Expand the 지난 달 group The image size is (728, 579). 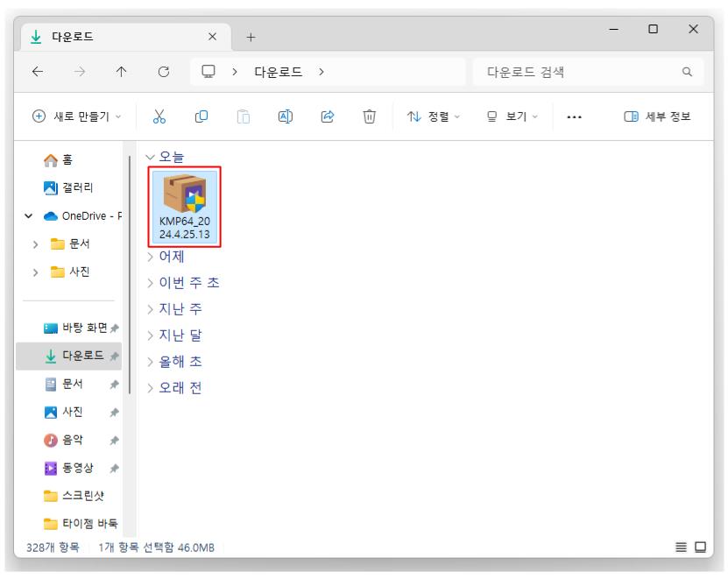(x=150, y=335)
